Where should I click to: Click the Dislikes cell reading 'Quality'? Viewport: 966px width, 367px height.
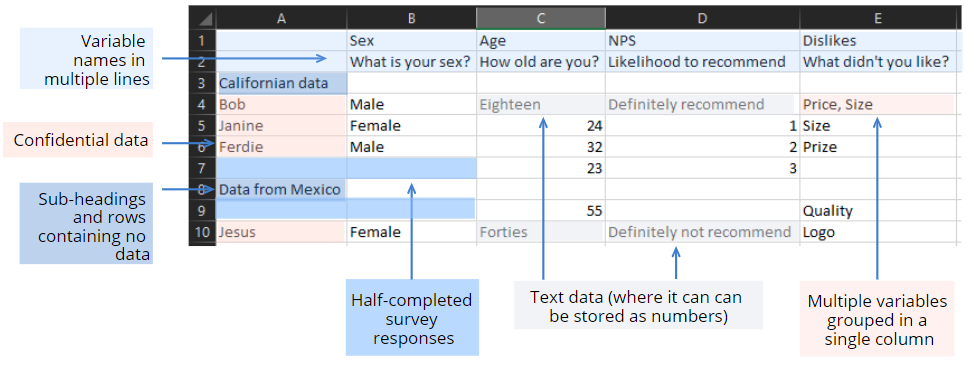pyautogui.click(x=878, y=211)
